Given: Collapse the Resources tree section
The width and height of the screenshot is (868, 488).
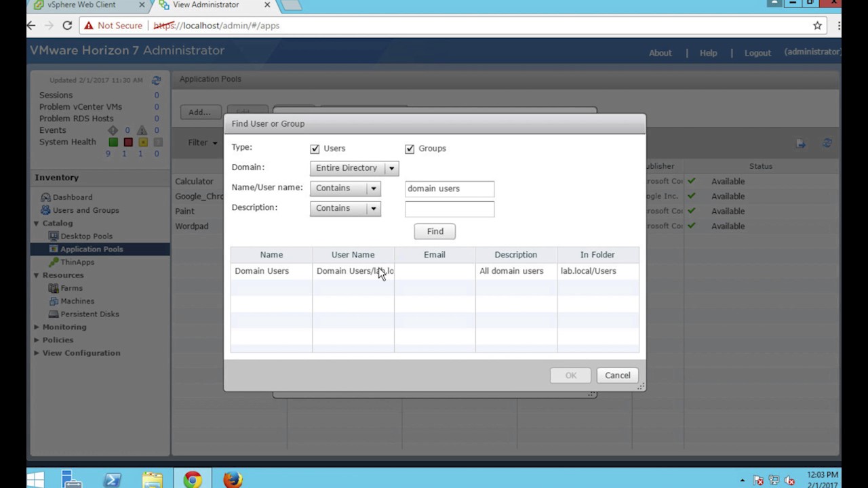Looking at the screenshot, I should coord(37,275).
